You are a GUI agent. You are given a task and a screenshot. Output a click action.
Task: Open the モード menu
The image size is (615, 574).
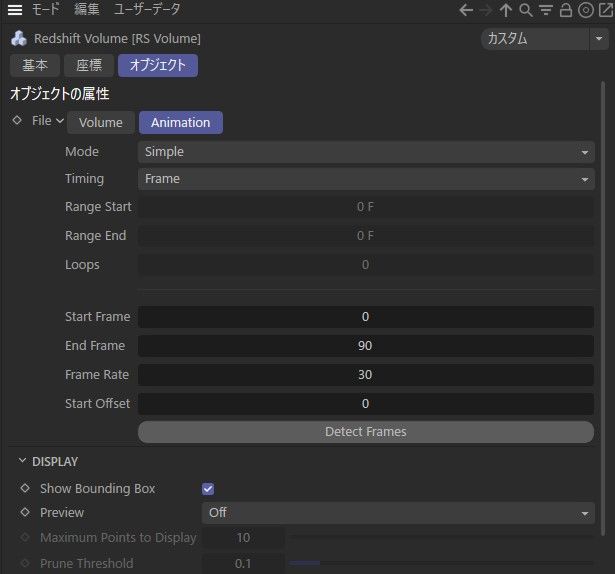click(x=45, y=9)
